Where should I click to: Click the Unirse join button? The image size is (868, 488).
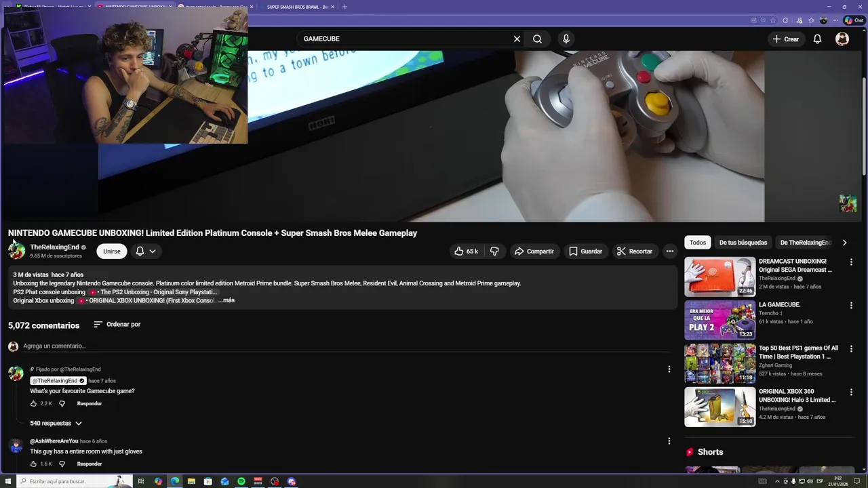click(x=112, y=251)
